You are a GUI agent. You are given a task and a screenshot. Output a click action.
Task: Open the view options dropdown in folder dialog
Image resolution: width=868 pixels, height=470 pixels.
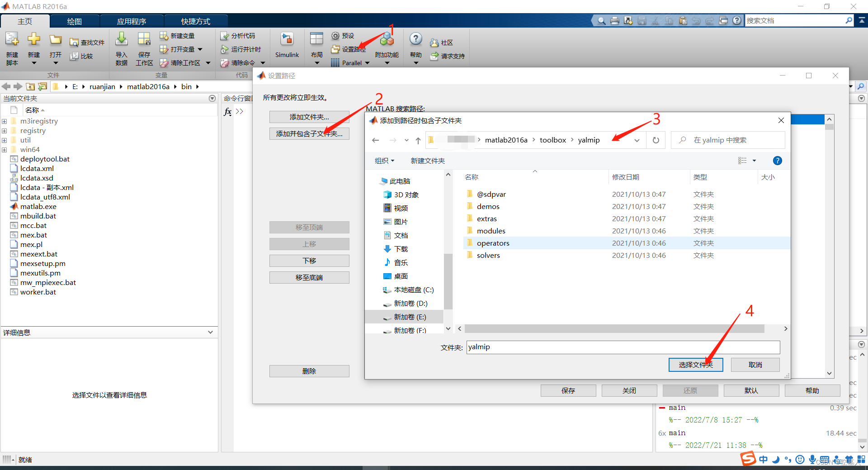[754, 161]
